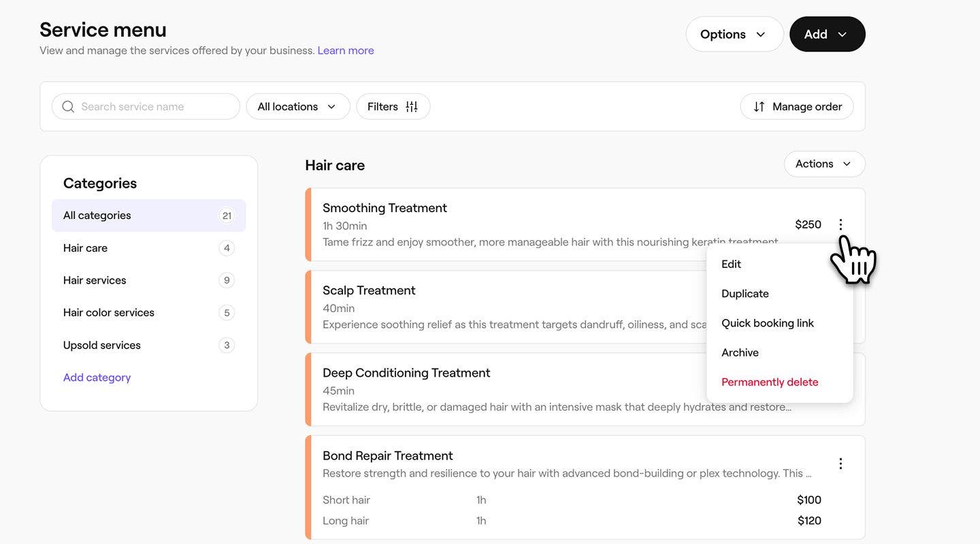Open the three-dot menu for Bond Repair Treatment
980x544 pixels.
tap(840, 464)
